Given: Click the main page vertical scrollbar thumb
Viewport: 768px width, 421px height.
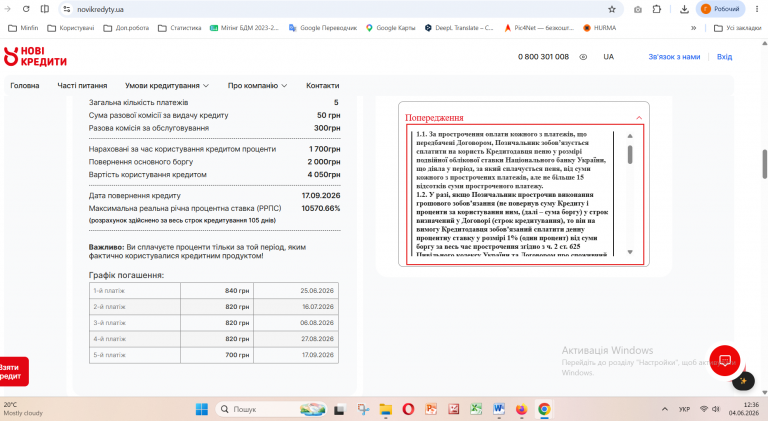Looking at the screenshot, I should [x=764, y=164].
